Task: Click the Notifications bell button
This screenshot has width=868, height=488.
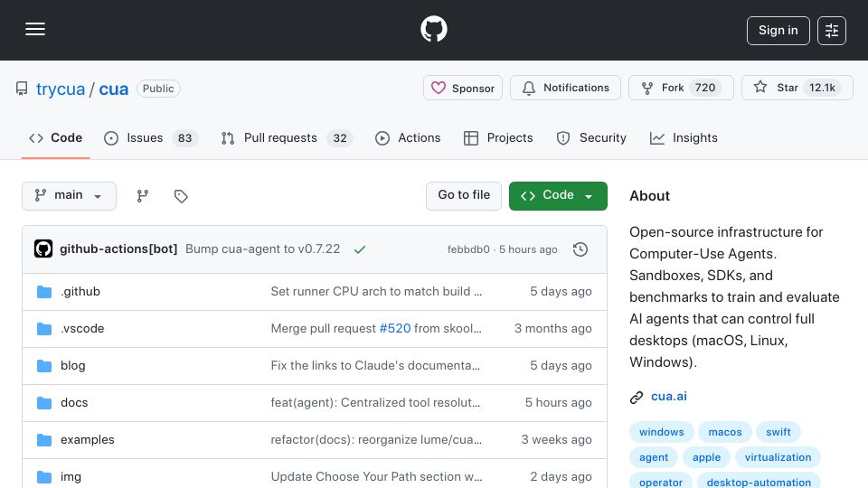Action: click(565, 88)
